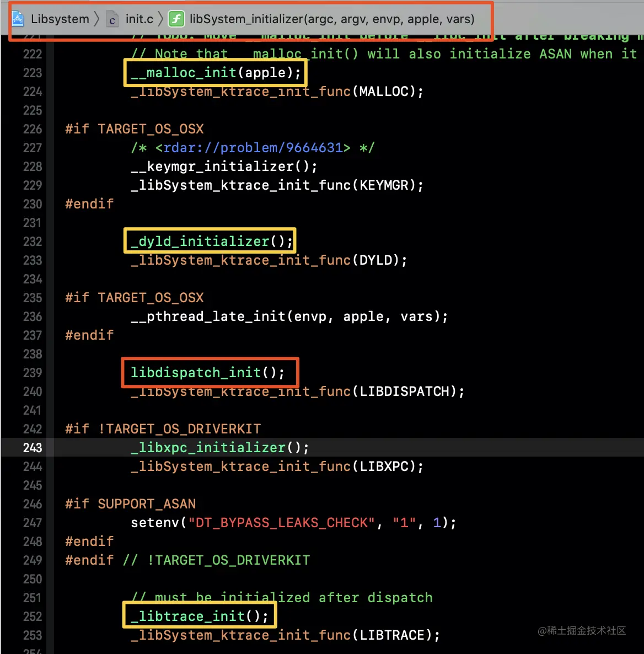
Task: Click line number 239 in gutter
Action: (33, 373)
